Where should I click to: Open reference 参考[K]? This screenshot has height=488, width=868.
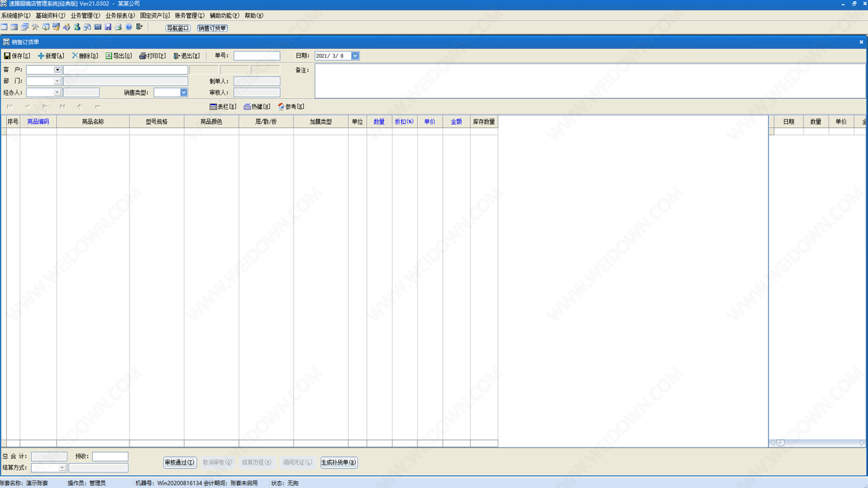coord(291,106)
